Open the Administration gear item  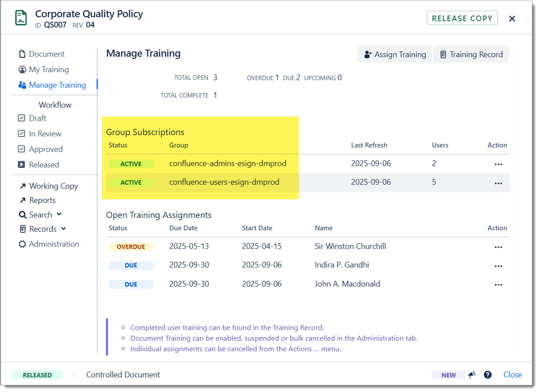(x=49, y=244)
